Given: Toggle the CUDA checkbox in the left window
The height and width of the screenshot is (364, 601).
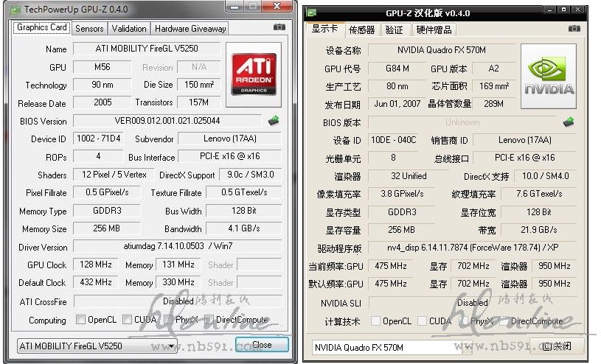Looking at the screenshot, I should [x=128, y=320].
